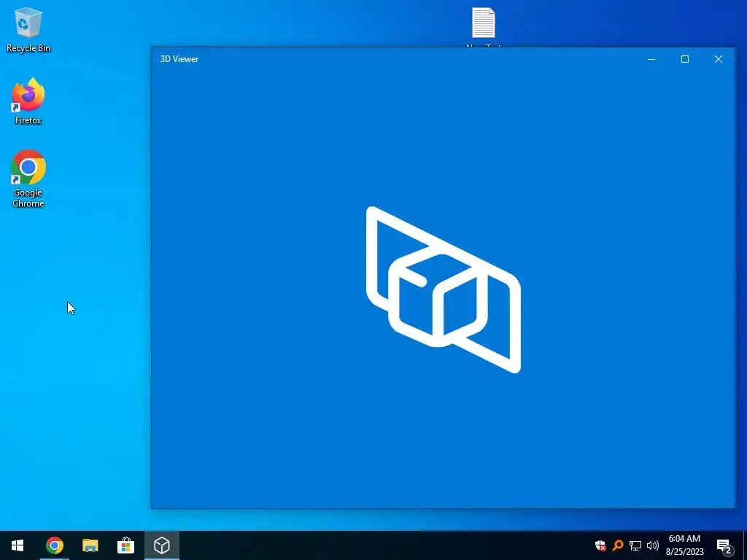Click the 3D Viewer taskbar button
The height and width of the screenshot is (560, 747).
(161, 545)
